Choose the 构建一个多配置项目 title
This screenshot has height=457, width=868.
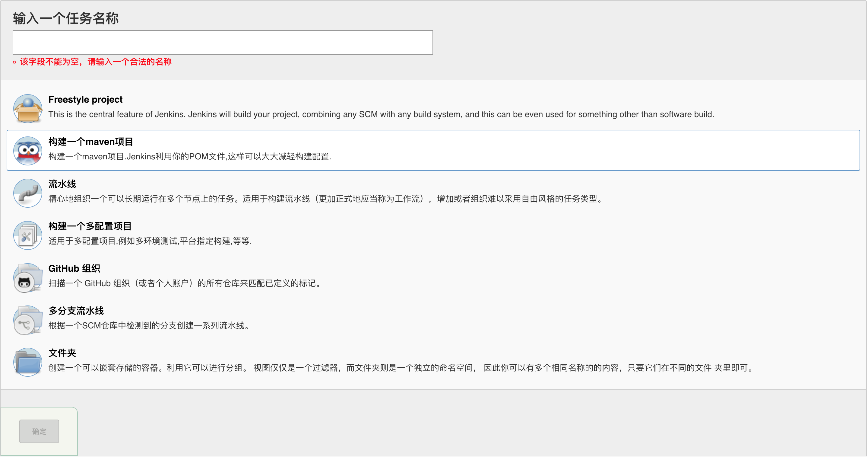pyautogui.click(x=90, y=226)
